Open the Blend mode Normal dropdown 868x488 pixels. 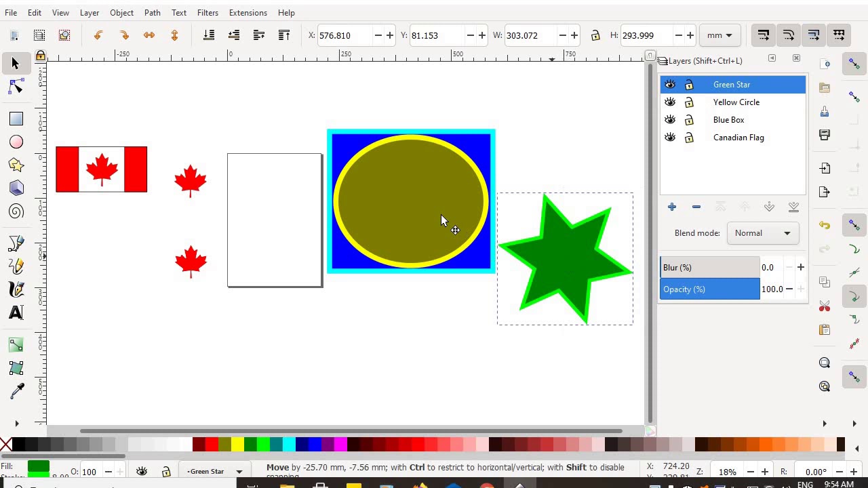(762, 233)
